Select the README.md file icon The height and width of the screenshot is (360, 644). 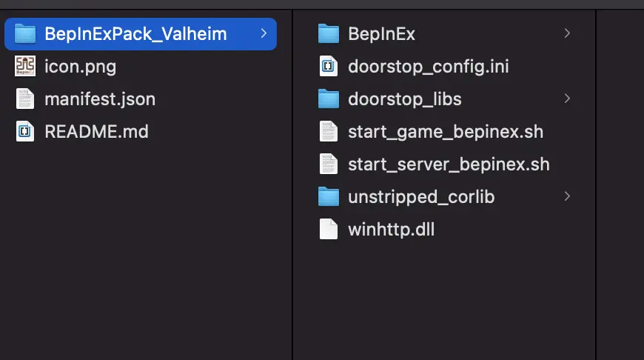pos(25,132)
